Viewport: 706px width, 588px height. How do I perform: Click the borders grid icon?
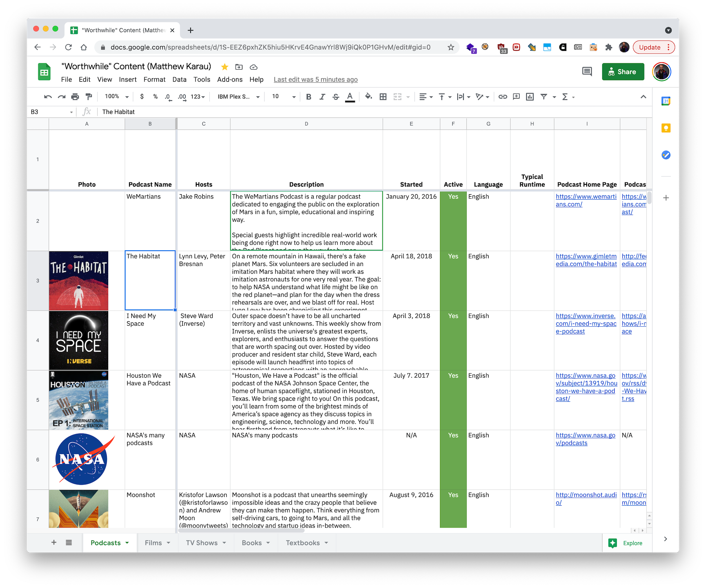(383, 96)
